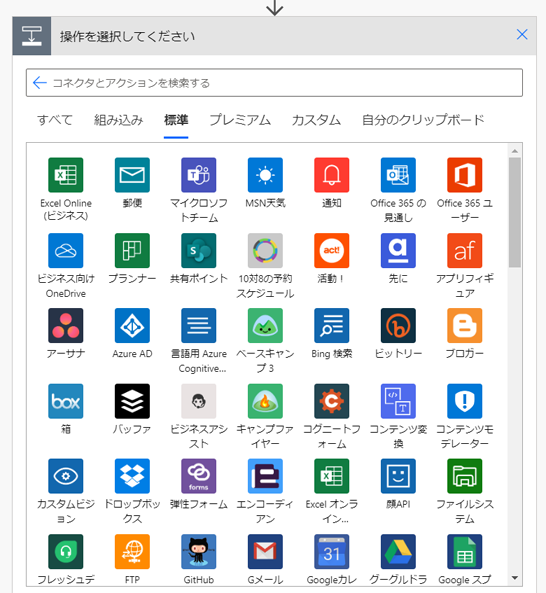Select the ビットリー Bitly connector
Viewport: 546px width, 593px height.
tap(398, 326)
